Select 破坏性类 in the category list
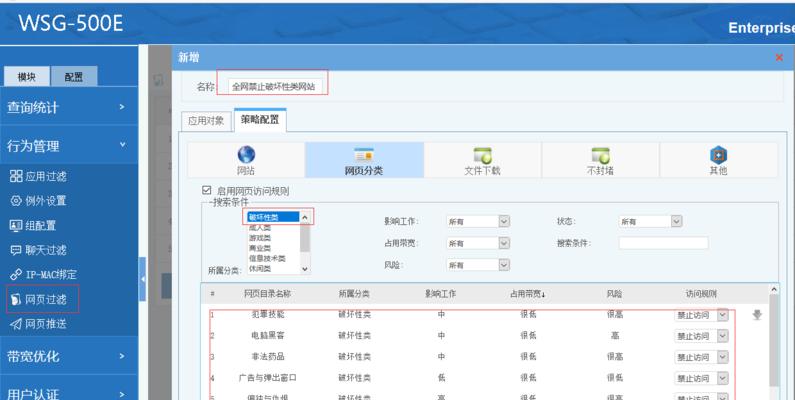 (x=273, y=217)
